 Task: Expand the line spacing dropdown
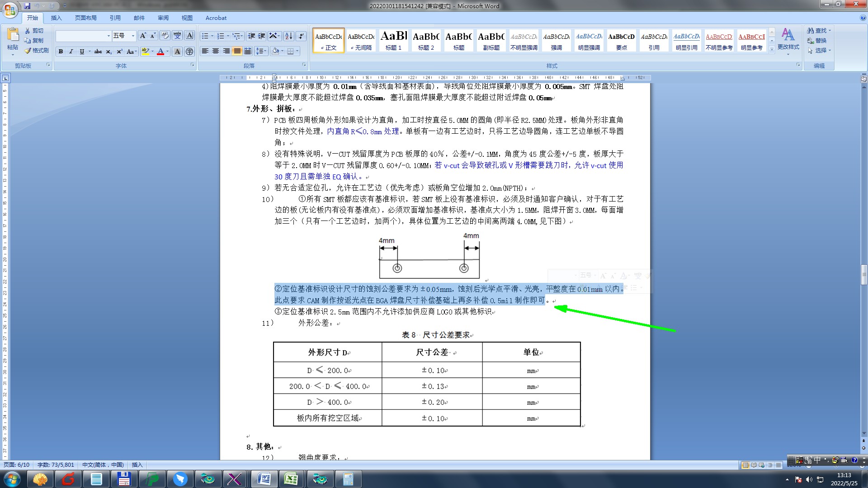tap(265, 51)
